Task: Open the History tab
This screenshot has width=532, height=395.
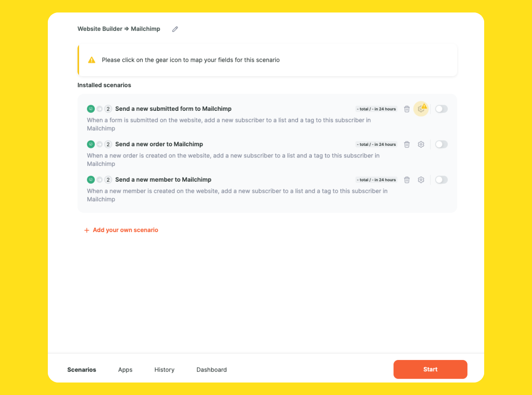Action: tap(164, 370)
